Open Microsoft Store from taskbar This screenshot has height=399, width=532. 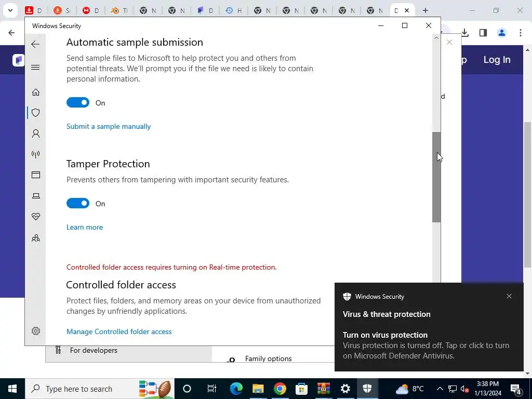[x=301, y=389]
